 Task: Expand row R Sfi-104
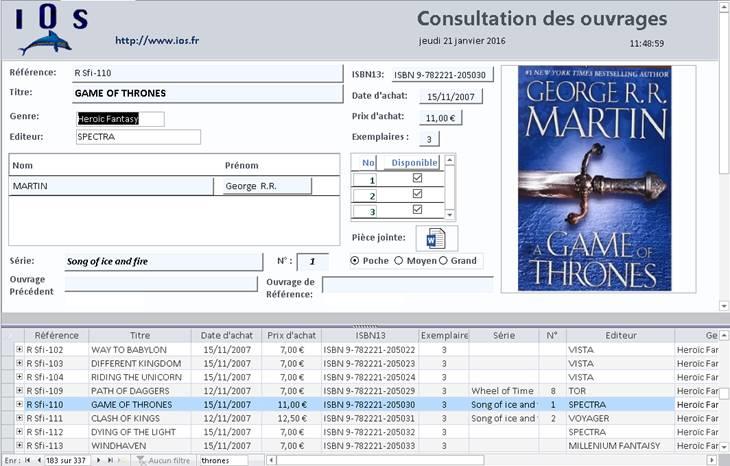pos(19,377)
